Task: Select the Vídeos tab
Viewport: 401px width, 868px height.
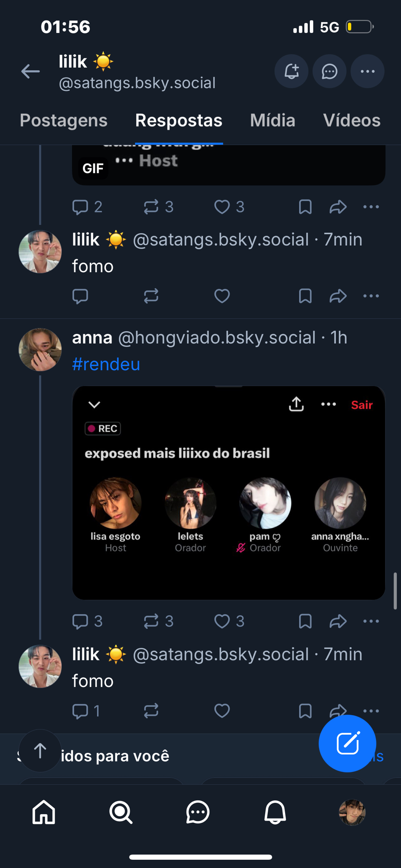Action: pyautogui.click(x=352, y=121)
